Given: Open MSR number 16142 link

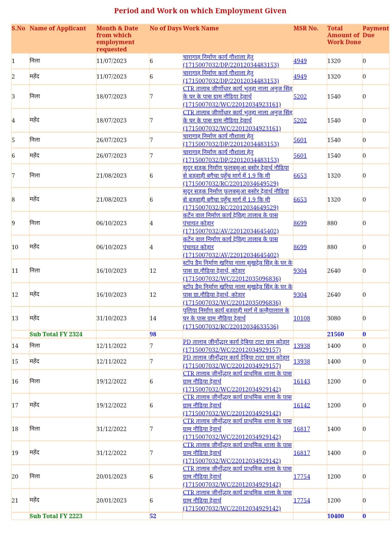Looking at the screenshot, I should click(x=302, y=405).
